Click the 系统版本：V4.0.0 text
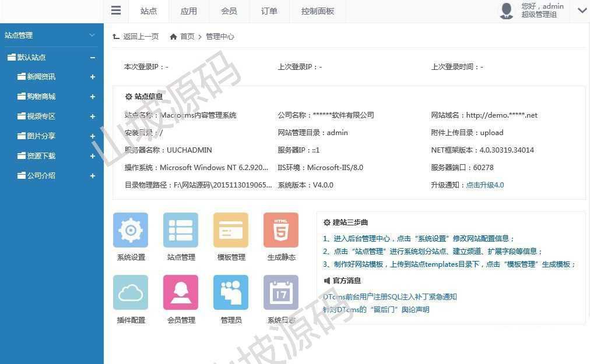The width and height of the screenshot is (590, 364). click(x=305, y=185)
